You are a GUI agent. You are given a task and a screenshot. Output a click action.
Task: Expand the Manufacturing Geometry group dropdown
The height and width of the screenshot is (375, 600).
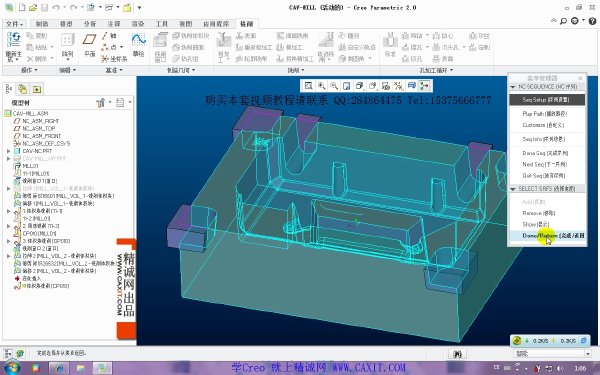pyautogui.click(x=181, y=70)
